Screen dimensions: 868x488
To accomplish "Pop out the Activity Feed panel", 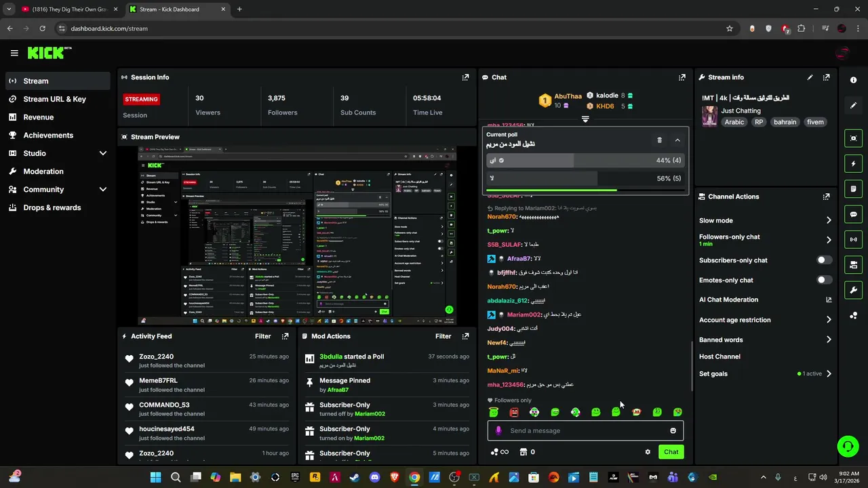I will [285, 336].
